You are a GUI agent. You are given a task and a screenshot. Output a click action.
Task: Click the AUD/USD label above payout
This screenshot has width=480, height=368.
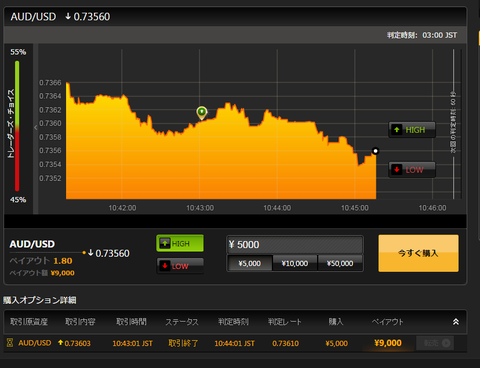click(x=32, y=244)
